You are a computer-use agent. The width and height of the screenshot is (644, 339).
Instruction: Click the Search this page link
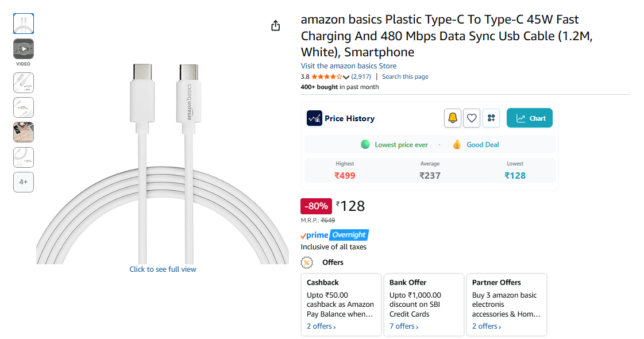(x=405, y=77)
